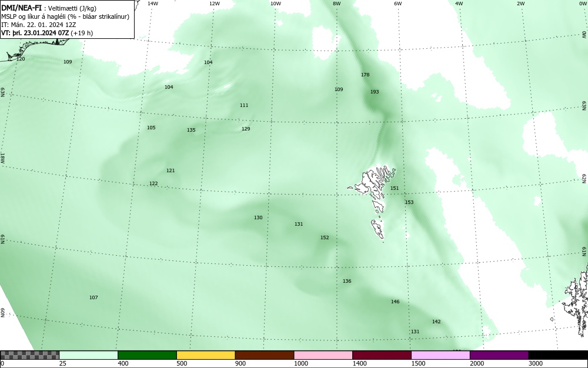Click the Iceland coastline outline
The height and width of the screenshot is (368, 588).
coord(36,49)
